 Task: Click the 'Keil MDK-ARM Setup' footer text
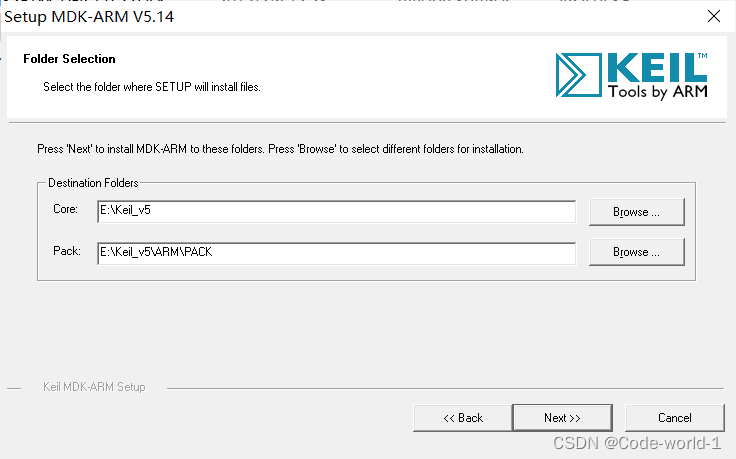pyautogui.click(x=94, y=387)
